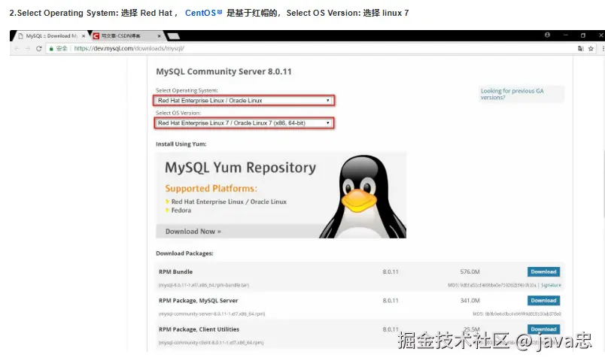
Task: Click the browser forward arrow icon
Action: [x=28, y=49]
